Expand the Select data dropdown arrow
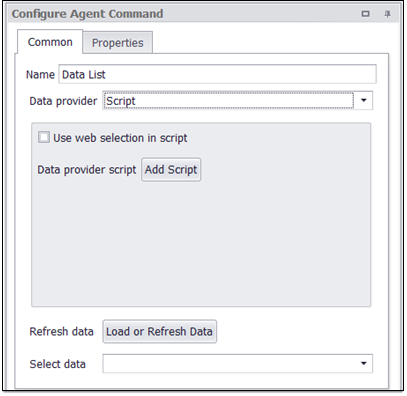 [x=364, y=363]
